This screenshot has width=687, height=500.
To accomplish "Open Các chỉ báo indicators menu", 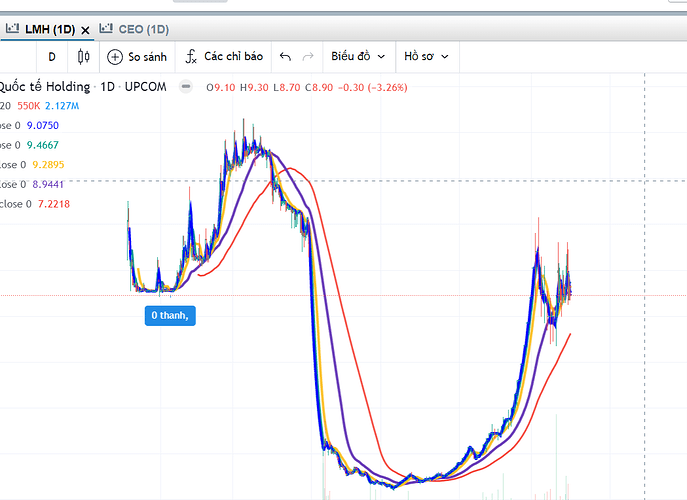I will 223,57.
